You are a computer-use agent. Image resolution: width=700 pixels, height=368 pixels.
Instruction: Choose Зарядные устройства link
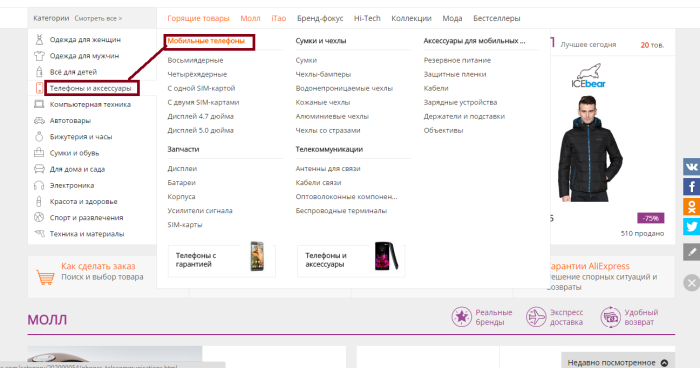pos(460,102)
